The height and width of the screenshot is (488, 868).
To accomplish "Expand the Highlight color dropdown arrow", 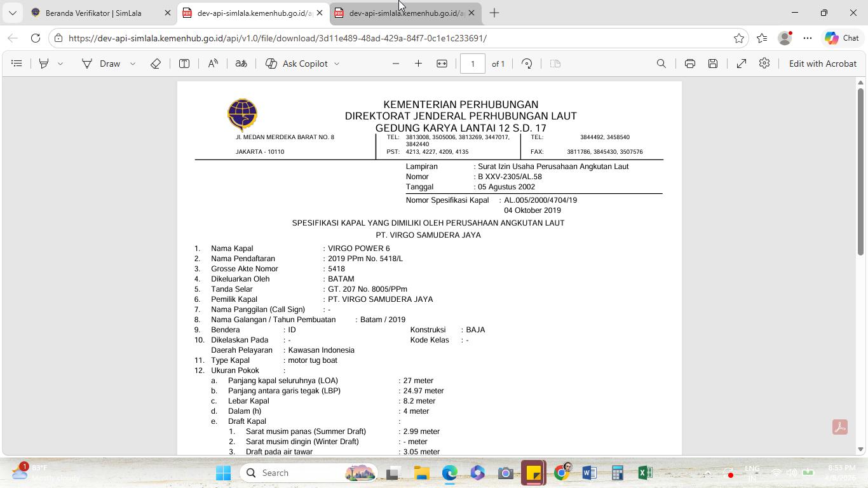I will point(60,64).
